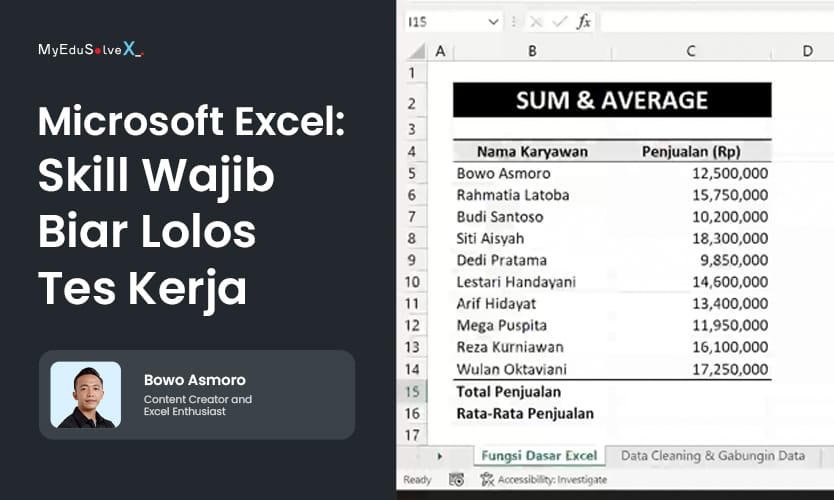Open the Insert Function fx icon
Screen dimensions: 834x500
(584, 22)
